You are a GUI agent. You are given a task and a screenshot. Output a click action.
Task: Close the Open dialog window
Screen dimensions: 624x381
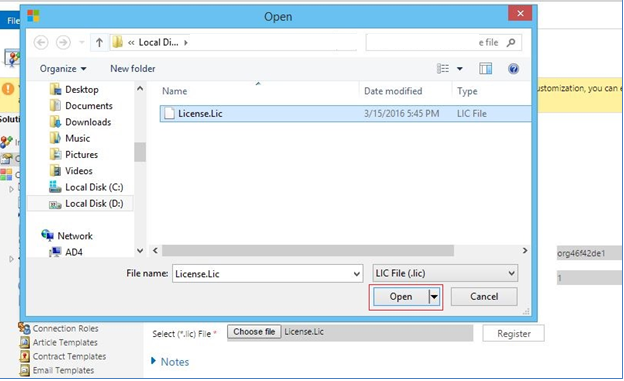tap(520, 14)
